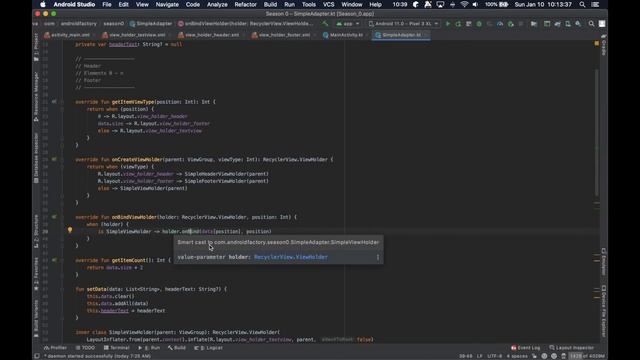This screenshot has width=640, height=360.
Task: Open the Resource Manager side panel
Action: click(36, 97)
